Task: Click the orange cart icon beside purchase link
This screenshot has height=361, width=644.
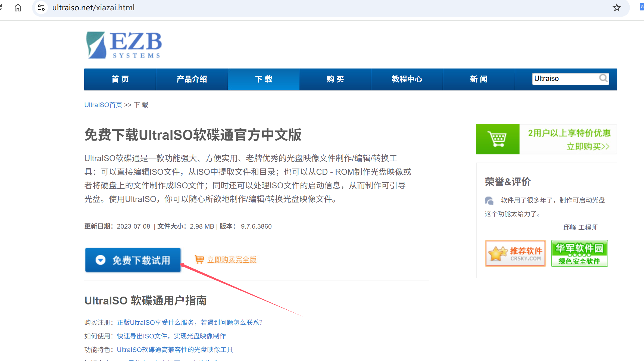Action: [199, 259]
